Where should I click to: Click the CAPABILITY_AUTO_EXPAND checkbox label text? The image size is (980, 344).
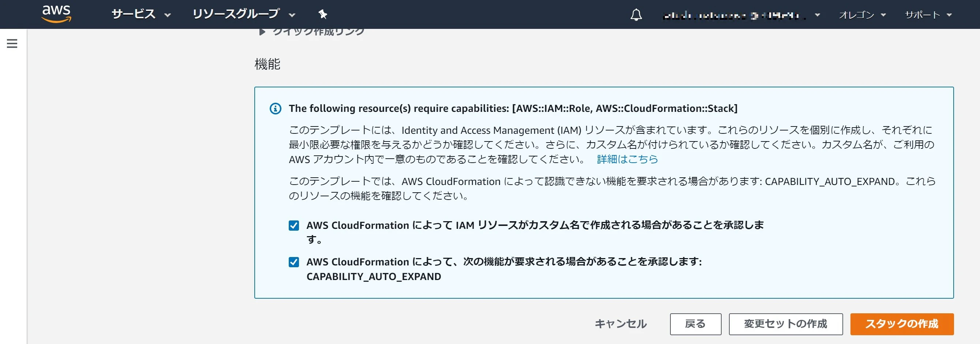(x=504, y=269)
